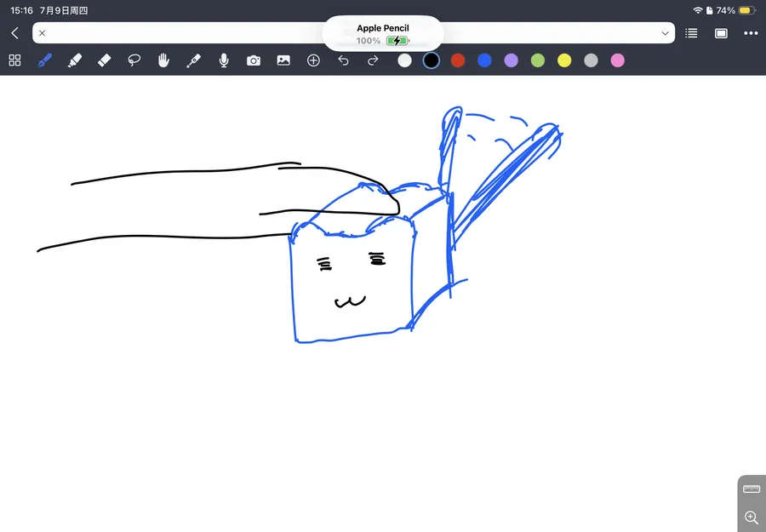Expand the tab bar dropdown chevron
Viewport: 766px width, 532px height.
click(665, 33)
